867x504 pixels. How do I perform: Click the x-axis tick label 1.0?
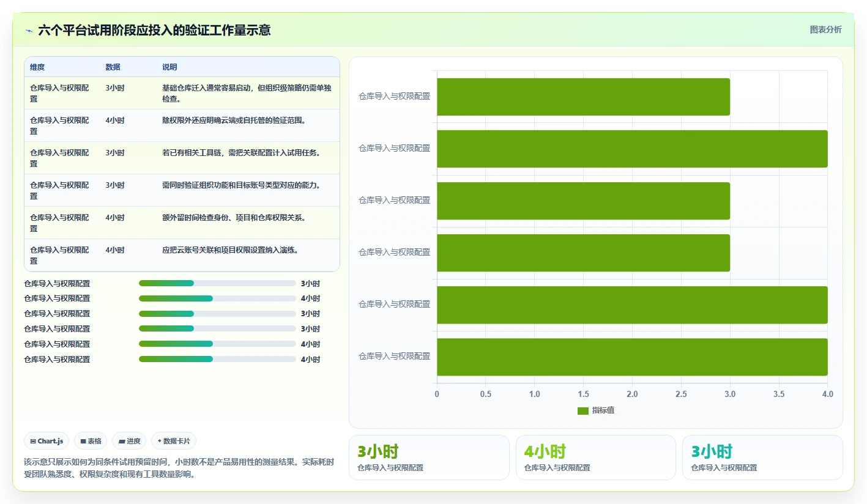[x=534, y=395]
